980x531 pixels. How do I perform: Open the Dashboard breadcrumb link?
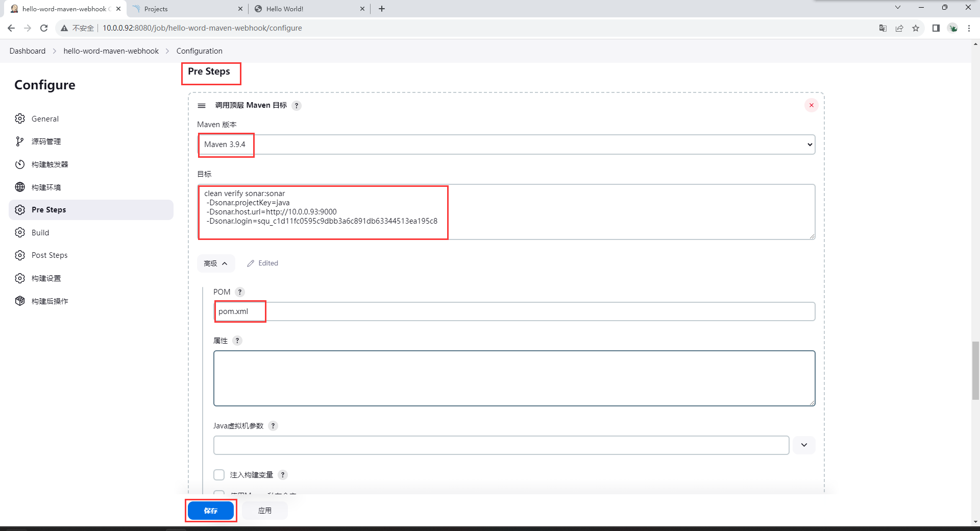pos(28,51)
